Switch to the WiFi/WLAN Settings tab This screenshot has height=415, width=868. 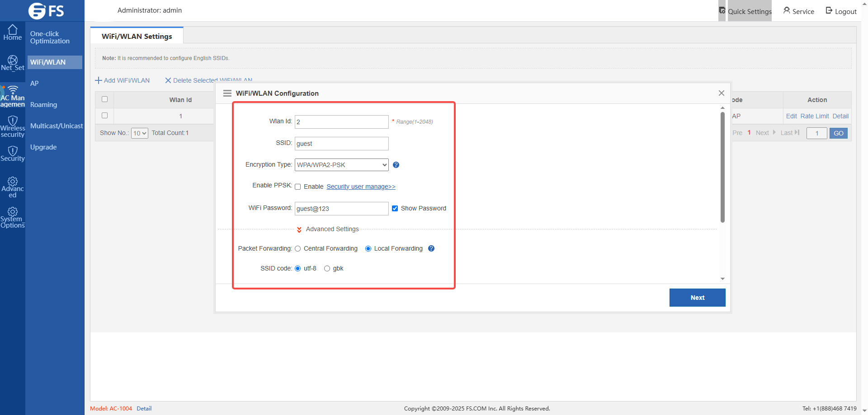click(137, 36)
